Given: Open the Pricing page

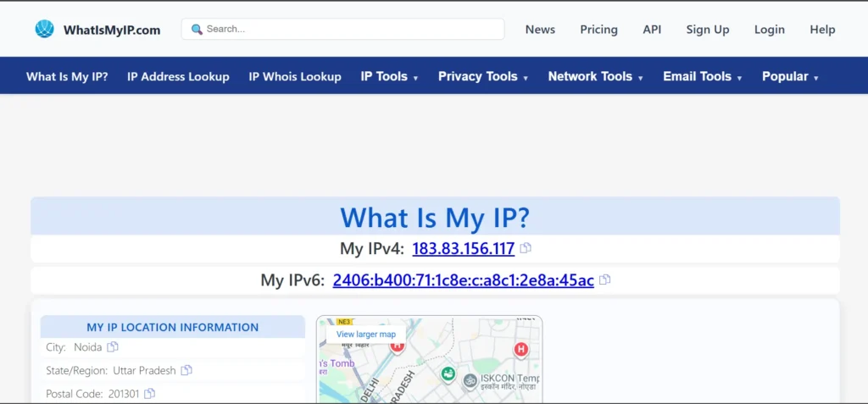Looking at the screenshot, I should click(x=599, y=30).
